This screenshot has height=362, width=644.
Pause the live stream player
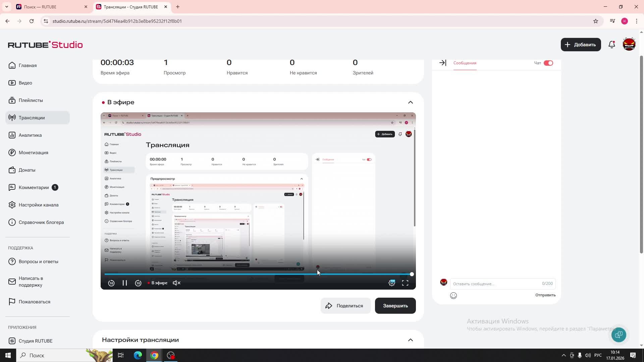click(125, 283)
